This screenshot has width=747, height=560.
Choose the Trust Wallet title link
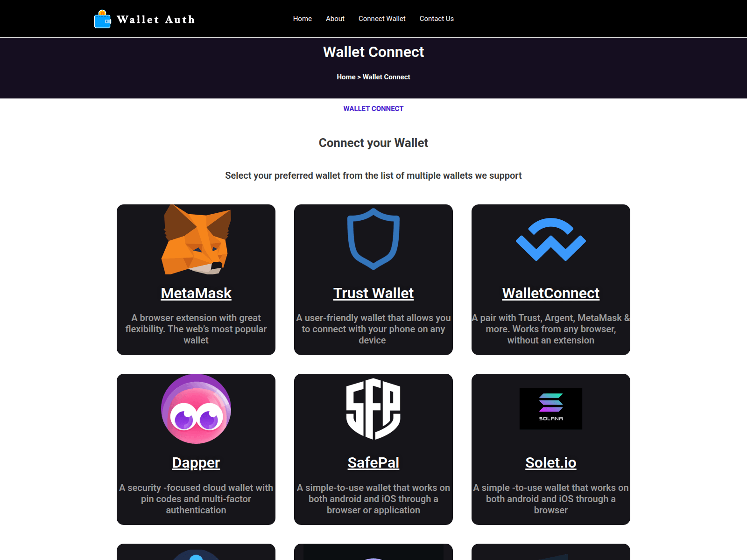(373, 293)
